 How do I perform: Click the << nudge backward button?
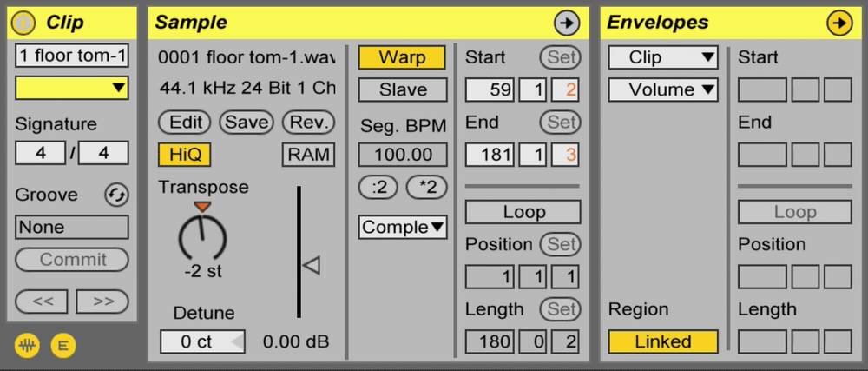[x=42, y=301]
